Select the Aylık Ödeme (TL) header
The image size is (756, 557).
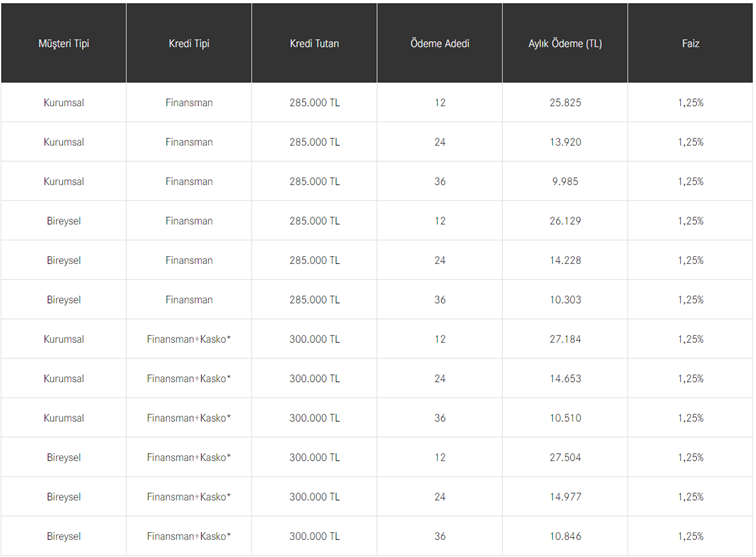pos(565,44)
